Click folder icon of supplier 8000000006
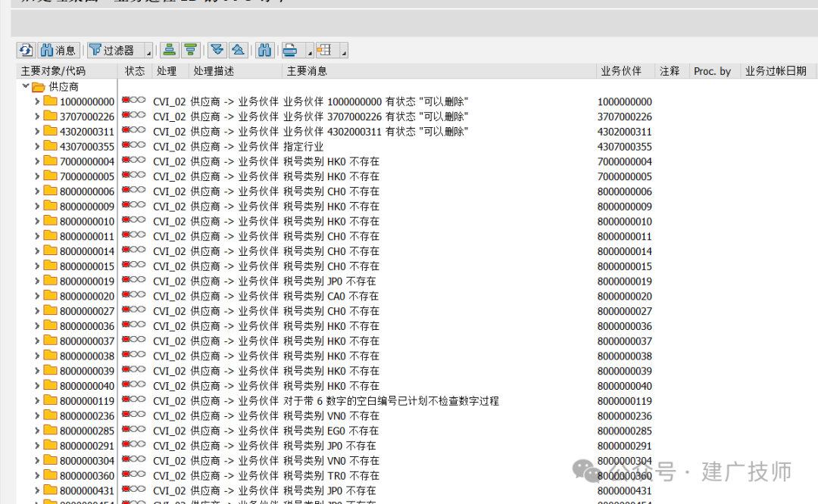818x504 pixels. click(x=50, y=191)
